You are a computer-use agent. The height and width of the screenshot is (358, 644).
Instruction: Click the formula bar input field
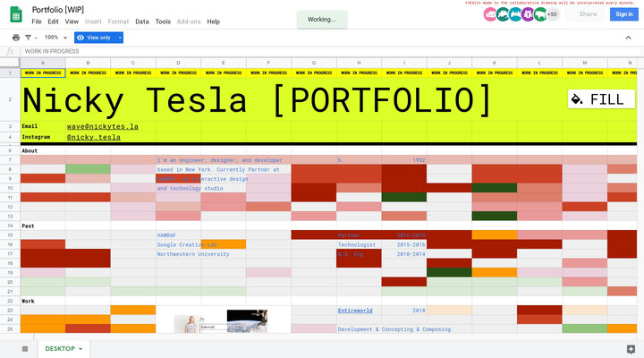[322, 52]
